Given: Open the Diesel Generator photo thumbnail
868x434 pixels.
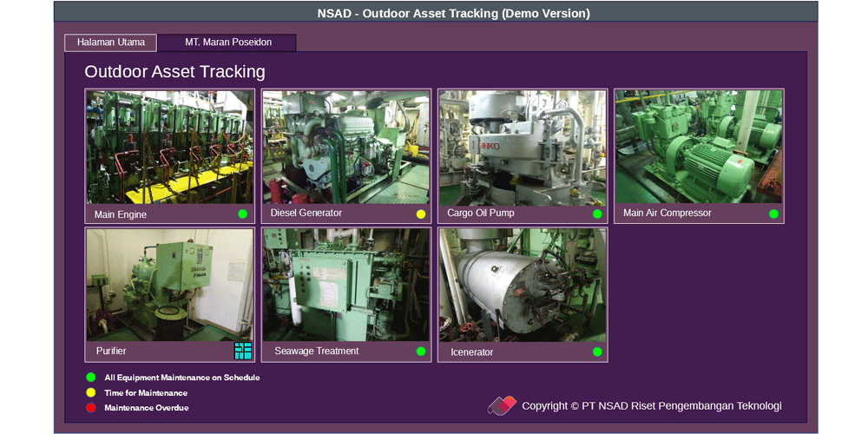Looking at the screenshot, I should click(x=346, y=148).
